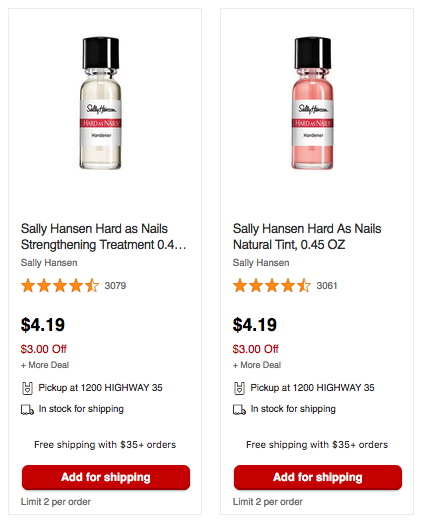Click the pickup bag icon on the Strengthening Treatment card
Image resolution: width=424 pixels, height=525 pixels.
coord(27,388)
